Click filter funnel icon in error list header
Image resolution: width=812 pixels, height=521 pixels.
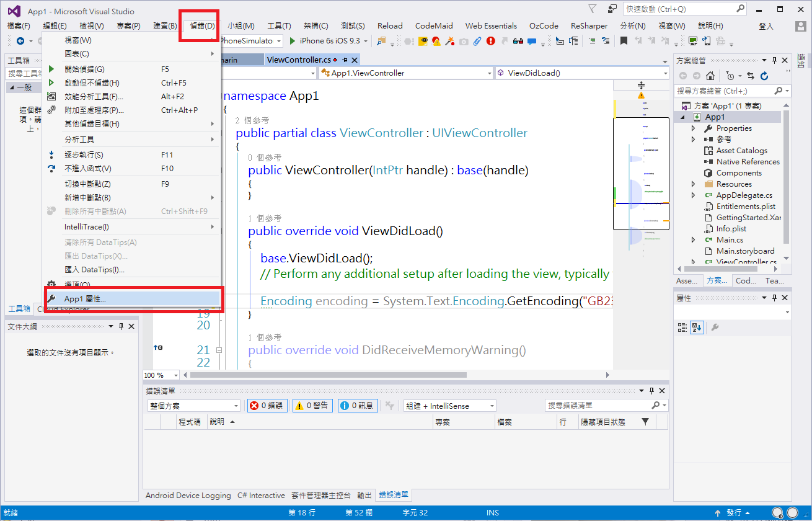pos(645,422)
